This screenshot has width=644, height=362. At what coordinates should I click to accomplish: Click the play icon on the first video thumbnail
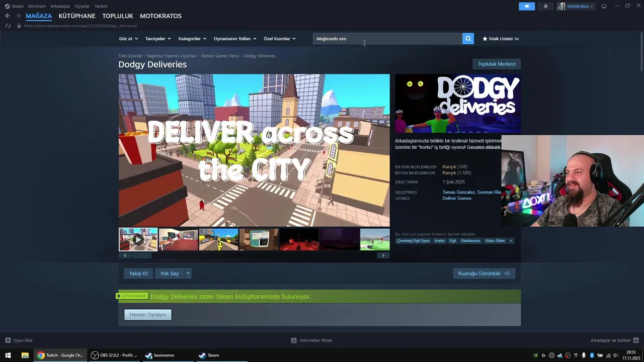coord(138,239)
